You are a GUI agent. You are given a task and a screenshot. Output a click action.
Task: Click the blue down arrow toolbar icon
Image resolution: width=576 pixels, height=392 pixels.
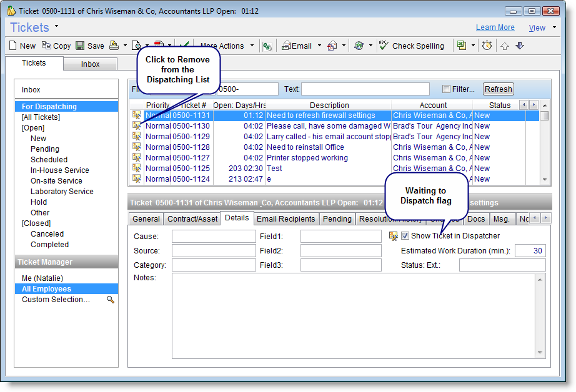coord(520,46)
